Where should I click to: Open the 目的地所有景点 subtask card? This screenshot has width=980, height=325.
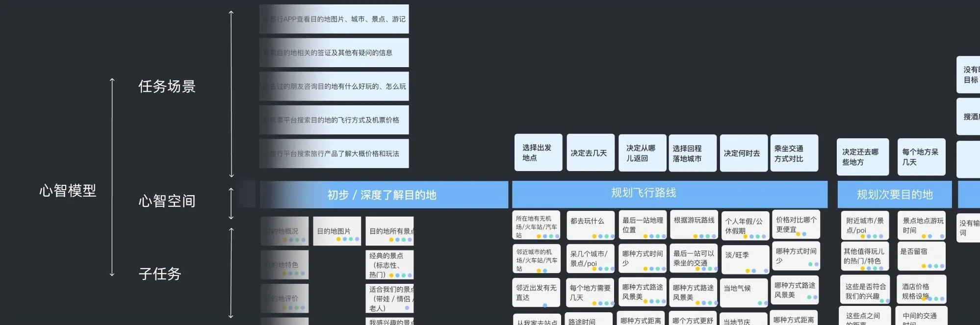[389, 231]
